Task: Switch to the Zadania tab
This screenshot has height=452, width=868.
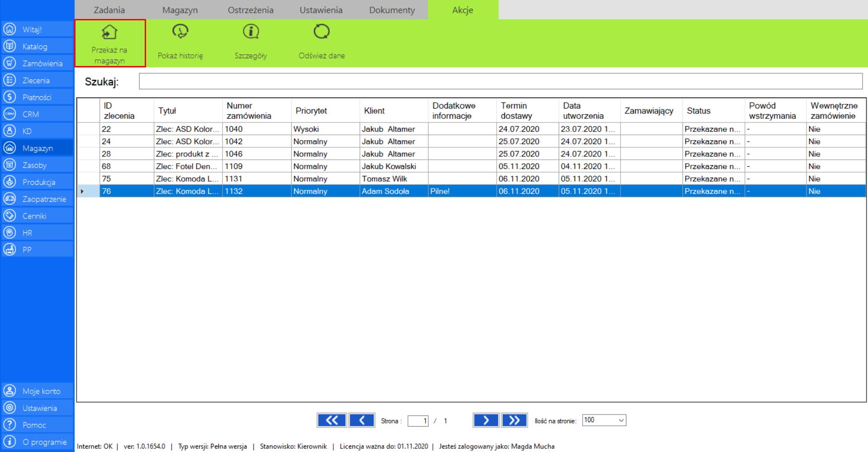Action: click(109, 10)
